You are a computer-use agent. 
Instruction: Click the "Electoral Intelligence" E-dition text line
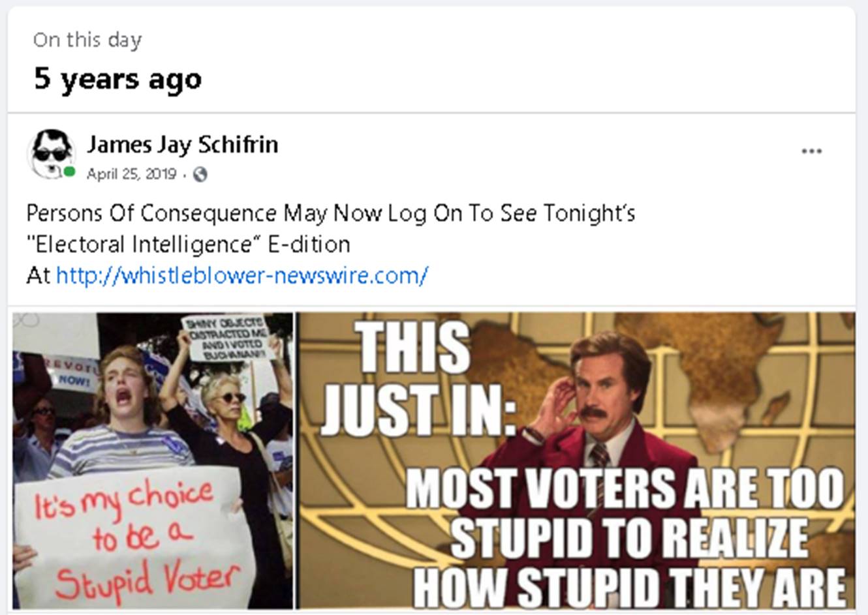point(189,245)
